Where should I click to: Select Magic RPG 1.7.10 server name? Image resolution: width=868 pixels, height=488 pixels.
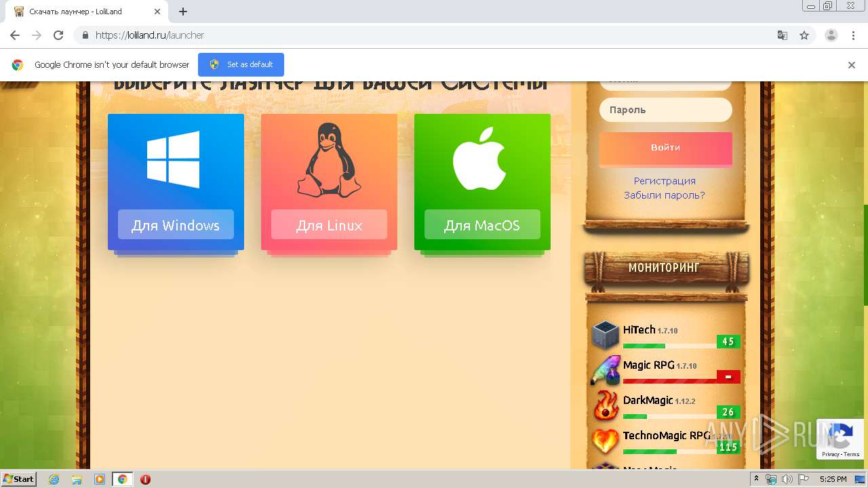point(660,365)
